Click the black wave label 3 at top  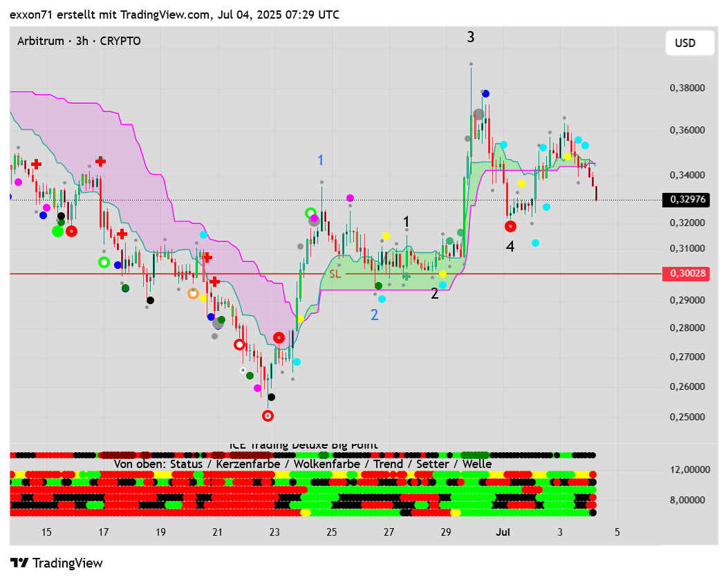point(471,37)
